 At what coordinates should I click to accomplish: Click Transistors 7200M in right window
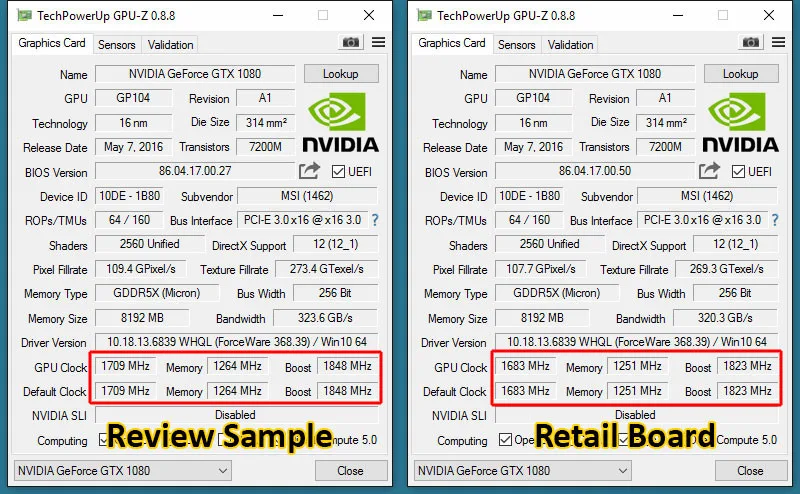coord(665,147)
